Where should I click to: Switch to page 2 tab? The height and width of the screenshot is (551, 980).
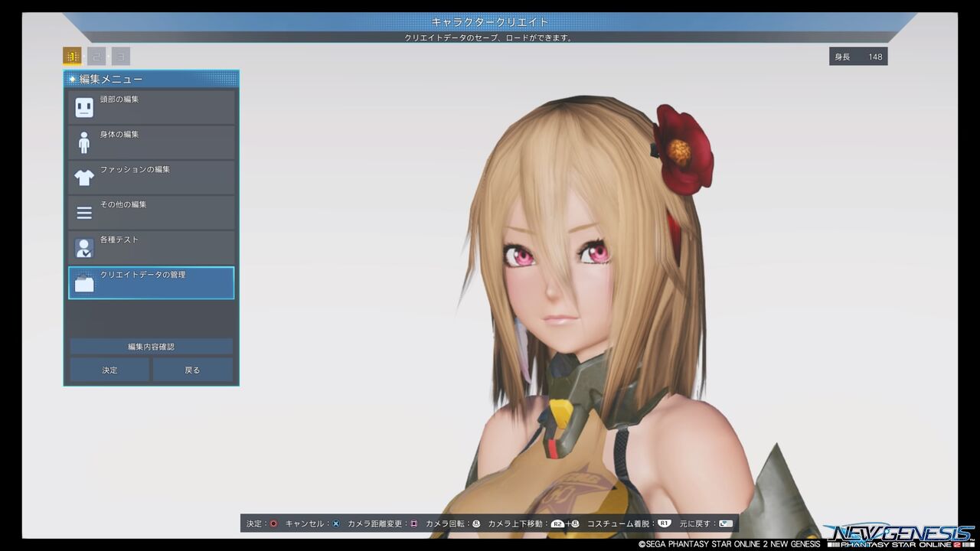point(96,56)
